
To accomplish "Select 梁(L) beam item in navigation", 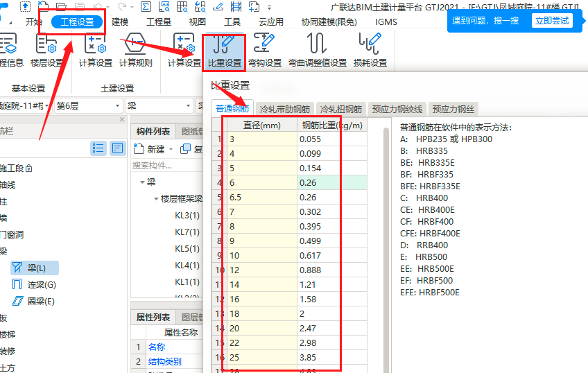I will click(x=35, y=268).
